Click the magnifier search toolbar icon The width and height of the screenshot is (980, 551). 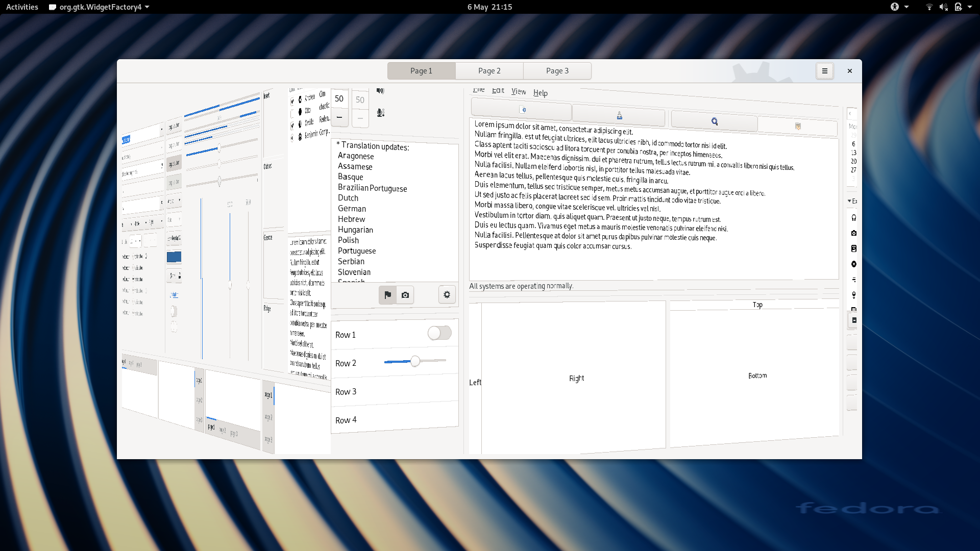[714, 121]
